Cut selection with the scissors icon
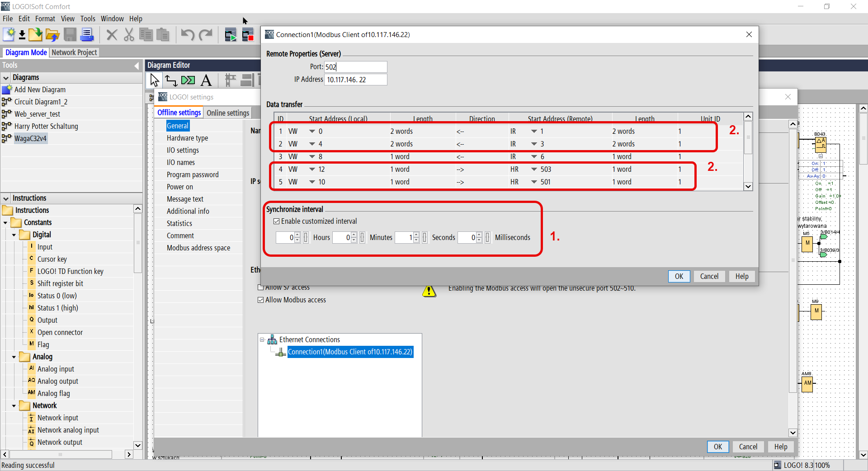This screenshot has height=471, width=868. coord(129,35)
